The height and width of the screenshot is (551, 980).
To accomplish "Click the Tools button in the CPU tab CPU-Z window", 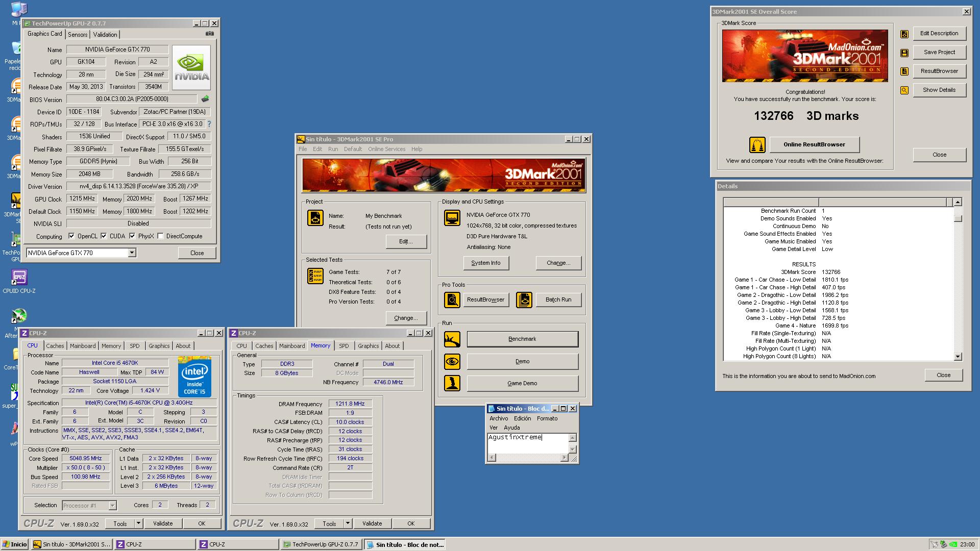I will click(x=120, y=523).
